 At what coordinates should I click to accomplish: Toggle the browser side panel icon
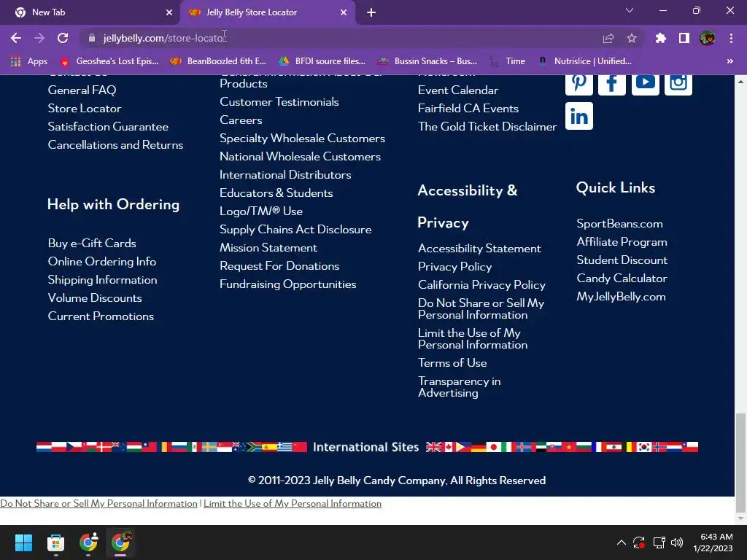coord(684,38)
